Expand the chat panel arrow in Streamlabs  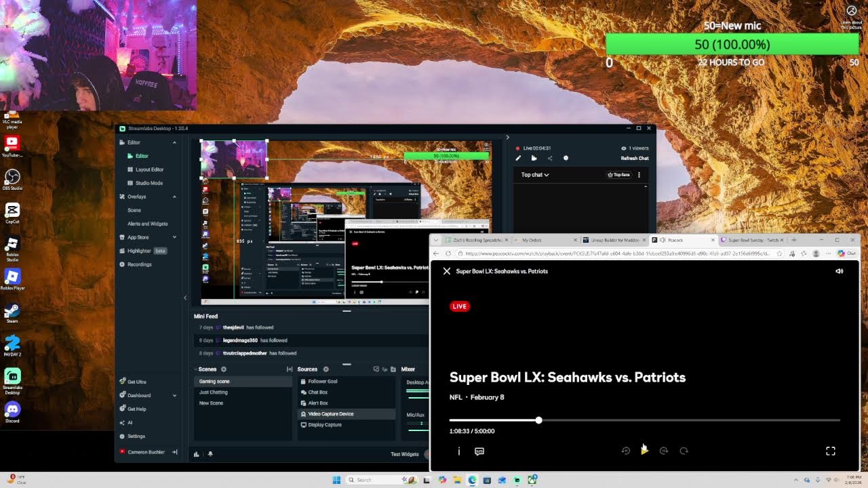click(x=507, y=138)
